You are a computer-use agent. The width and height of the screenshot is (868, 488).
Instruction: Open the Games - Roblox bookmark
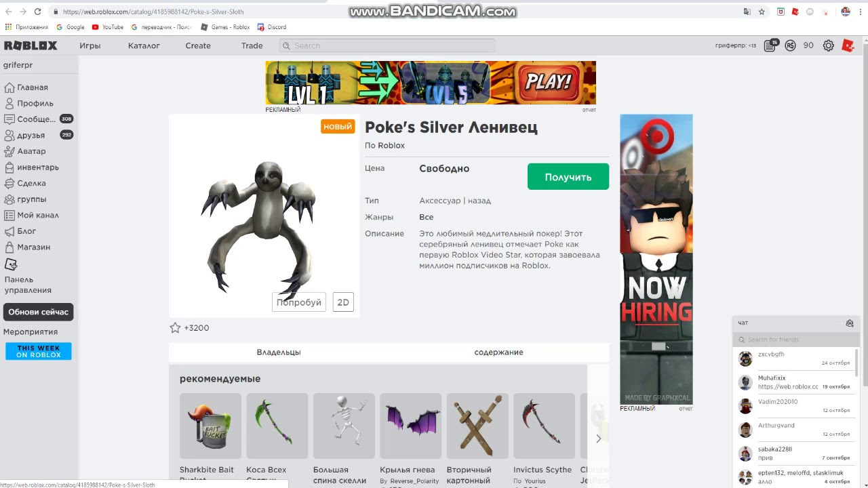tap(226, 27)
